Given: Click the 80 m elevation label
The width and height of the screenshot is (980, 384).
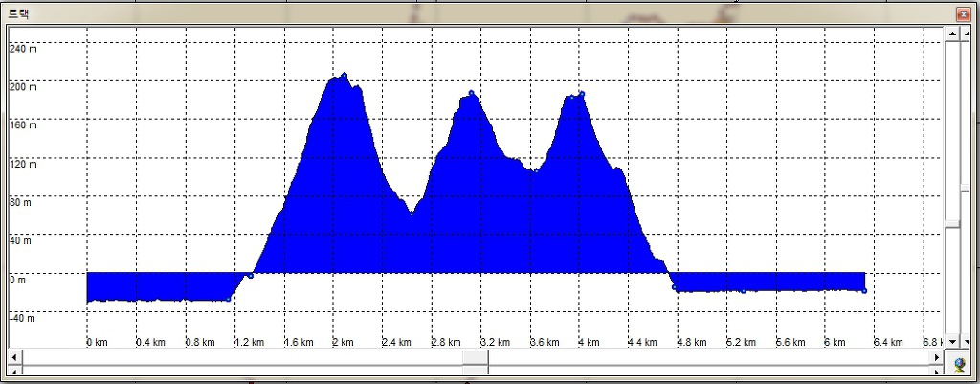Looking at the screenshot, I should pyautogui.click(x=21, y=203).
